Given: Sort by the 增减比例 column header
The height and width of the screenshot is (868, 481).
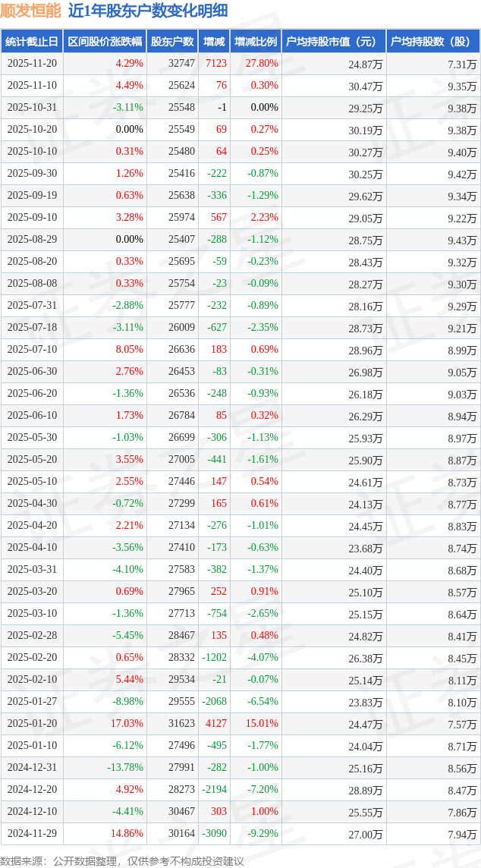Looking at the screenshot, I should pyautogui.click(x=256, y=42).
